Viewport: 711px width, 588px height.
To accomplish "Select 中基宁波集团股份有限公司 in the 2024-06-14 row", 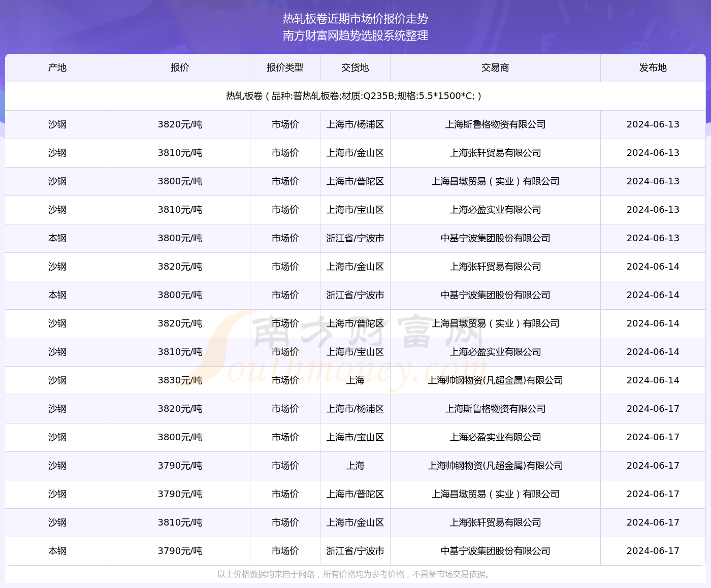I will 495,295.
